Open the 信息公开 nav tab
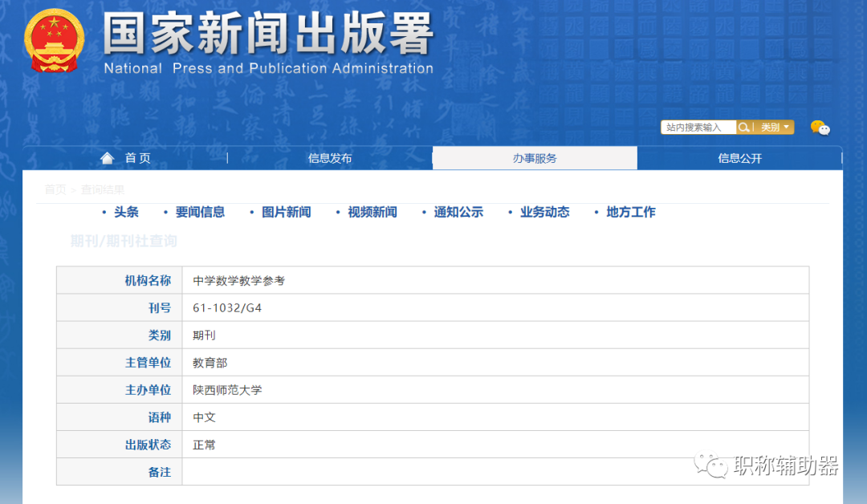This screenshot has height=504, width=867. [740, 159]
